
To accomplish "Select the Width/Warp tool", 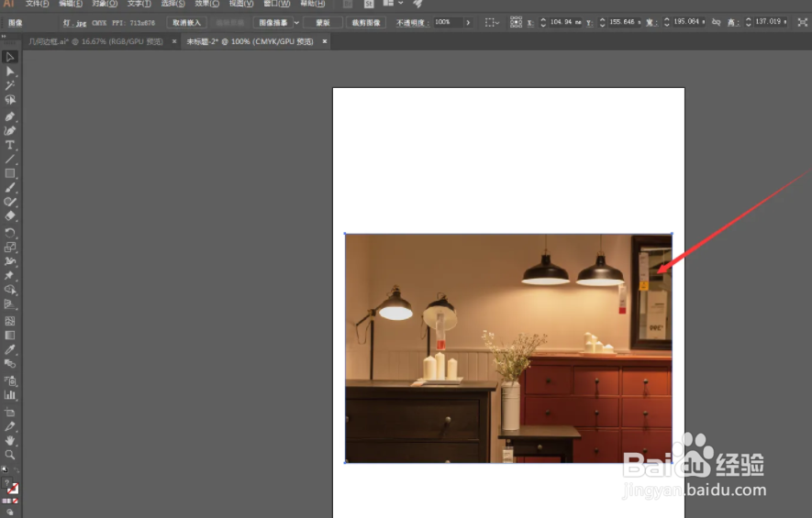I will (10, 261).
